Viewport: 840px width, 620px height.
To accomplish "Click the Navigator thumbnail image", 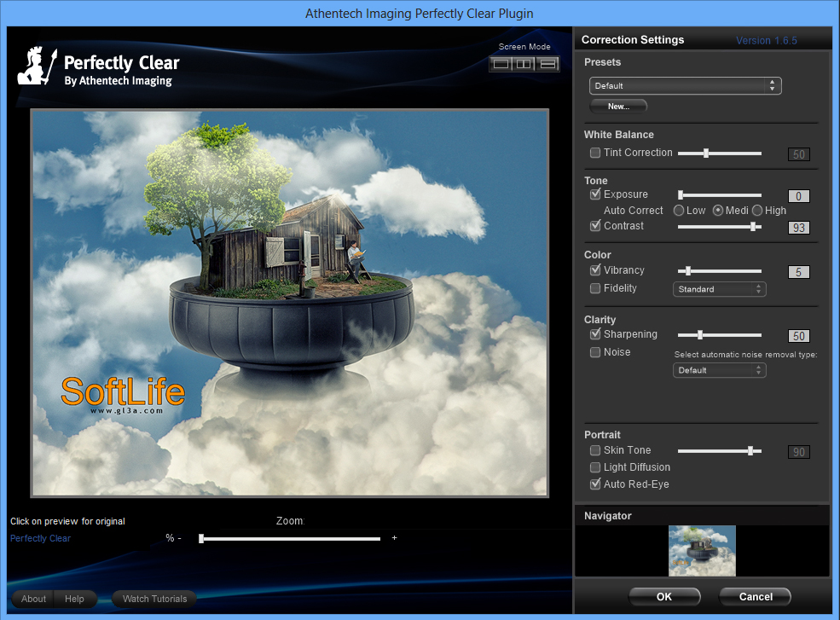I will (x=702, y=551).
